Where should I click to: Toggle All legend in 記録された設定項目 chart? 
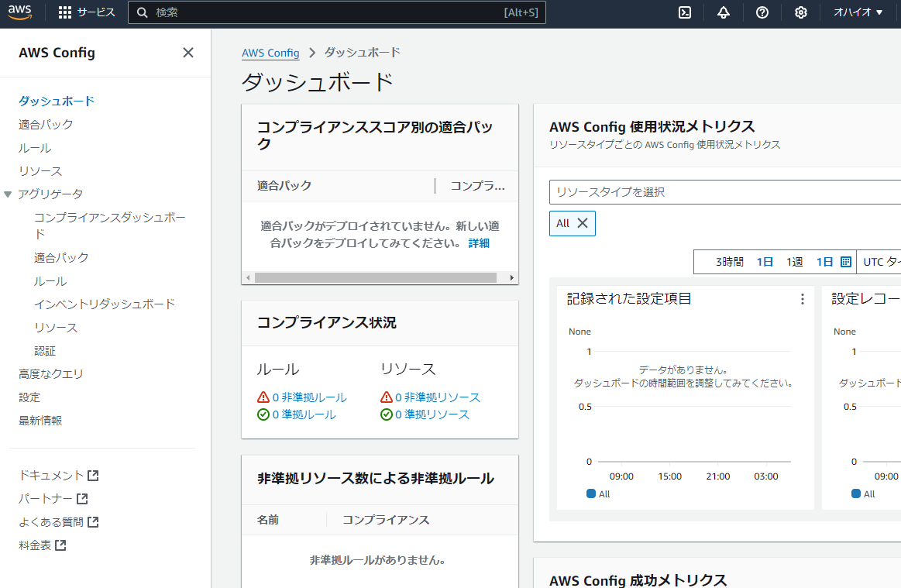[x=598, y=493]
